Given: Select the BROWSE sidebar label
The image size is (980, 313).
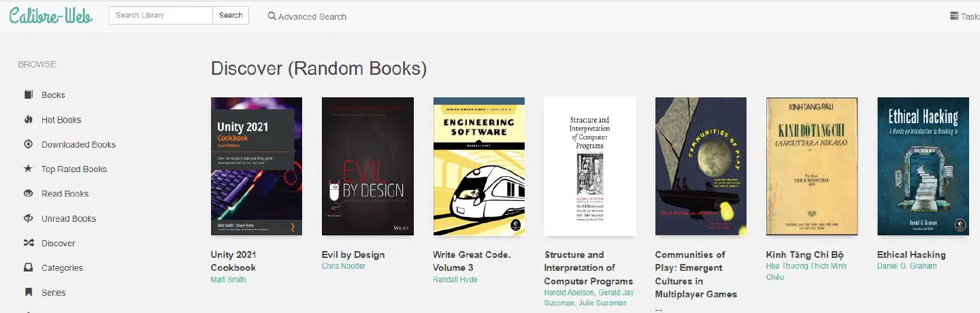Looking at the screenshot, I should (37, 65).
